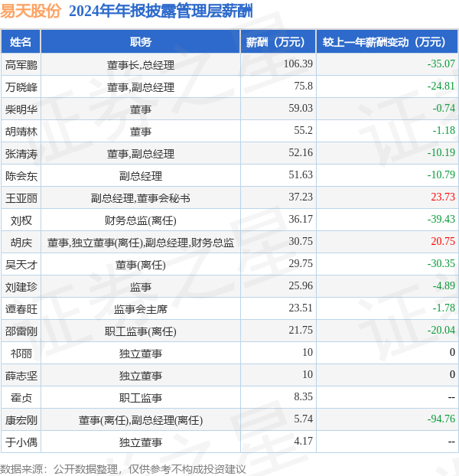459x476 pixels.
Task: Select the name 薛志坚
Action: click(21, 376)
